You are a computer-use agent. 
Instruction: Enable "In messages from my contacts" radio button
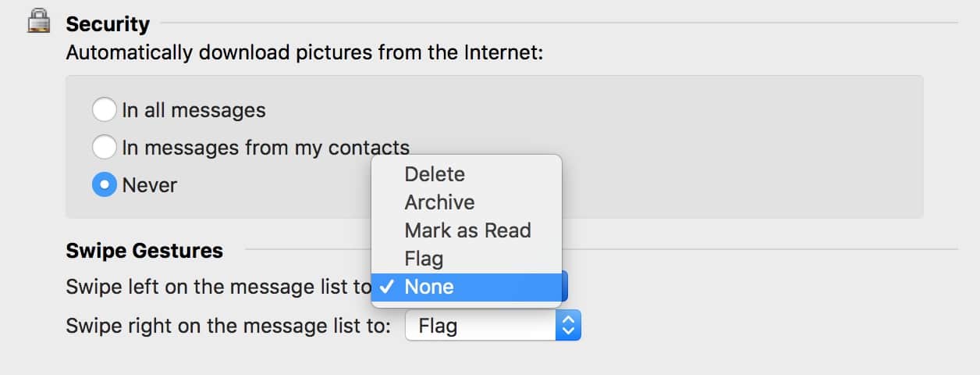[104, 147]
